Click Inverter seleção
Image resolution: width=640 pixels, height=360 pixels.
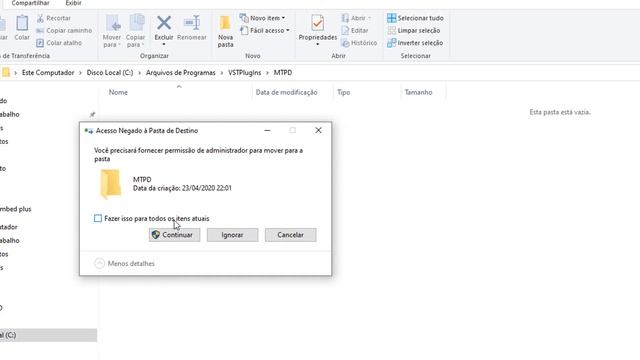(x=415, y=43)
